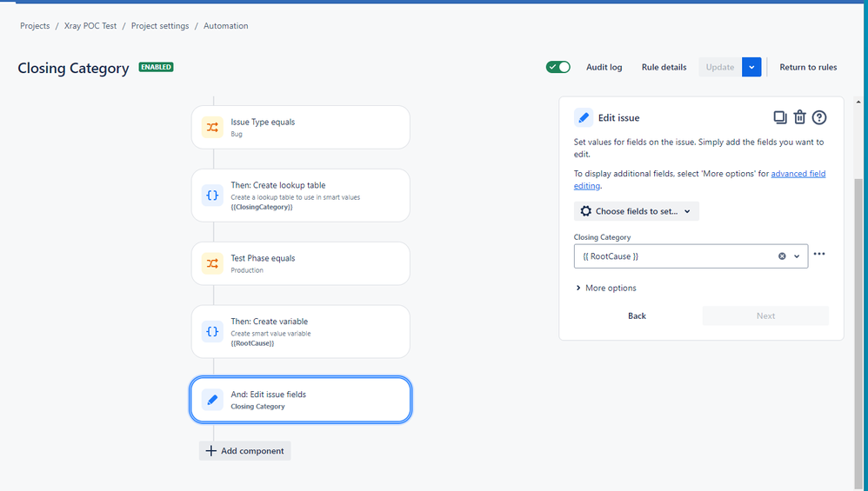Click the Closing Category field label
The image size is (868, 491).
tap(602, 237)
